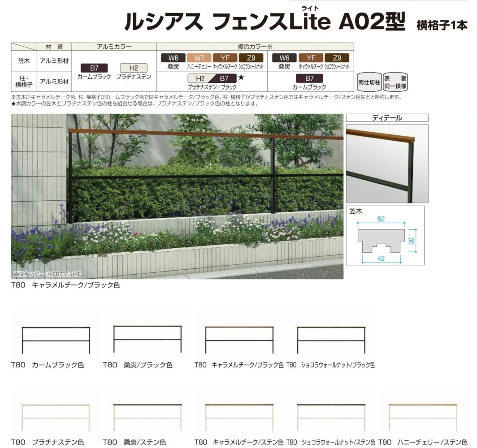Click the T80 桑炭/ブラック色 caption
The width and height of the screenshot is (477, 448).
138,365
